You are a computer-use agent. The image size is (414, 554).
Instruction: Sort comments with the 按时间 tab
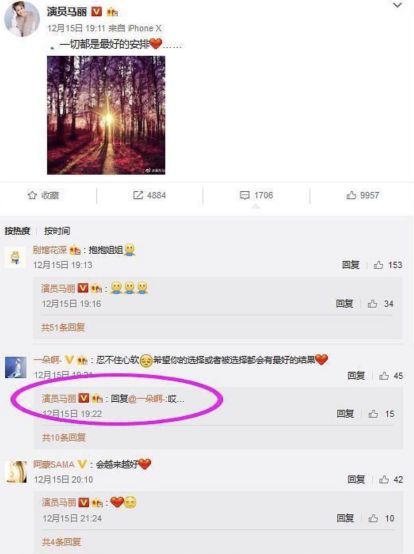point(57,231)
